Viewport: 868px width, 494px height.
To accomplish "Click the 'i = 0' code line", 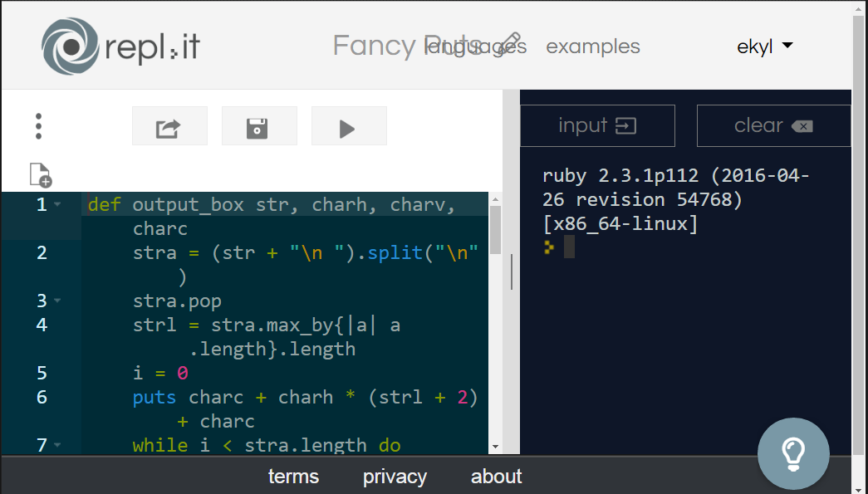I will click(x=160, y=373).
